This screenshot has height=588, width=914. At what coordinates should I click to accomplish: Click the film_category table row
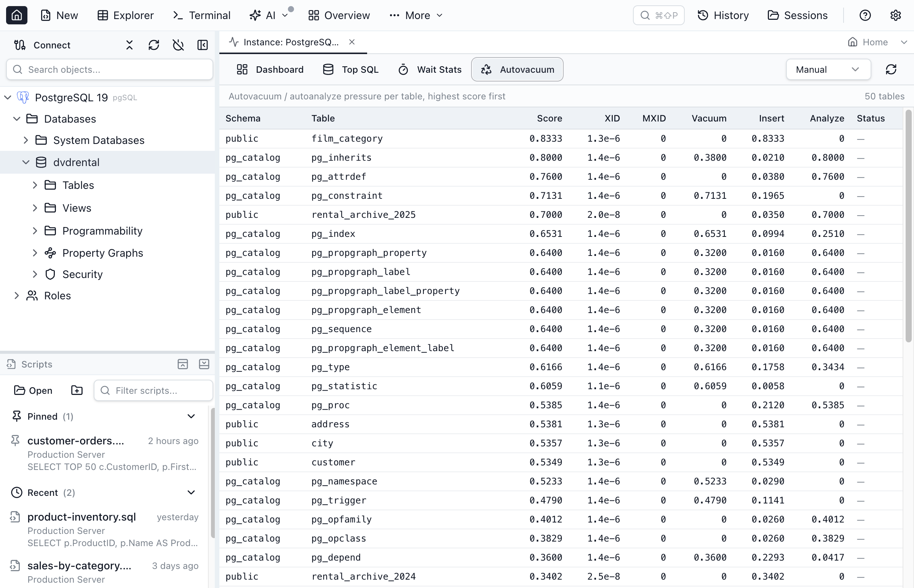pos(561,139)
